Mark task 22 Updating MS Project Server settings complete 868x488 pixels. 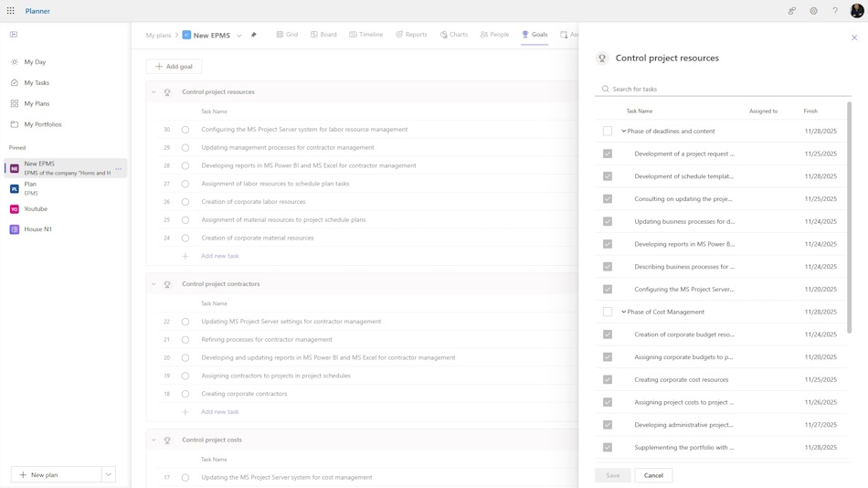pos(185,322)
